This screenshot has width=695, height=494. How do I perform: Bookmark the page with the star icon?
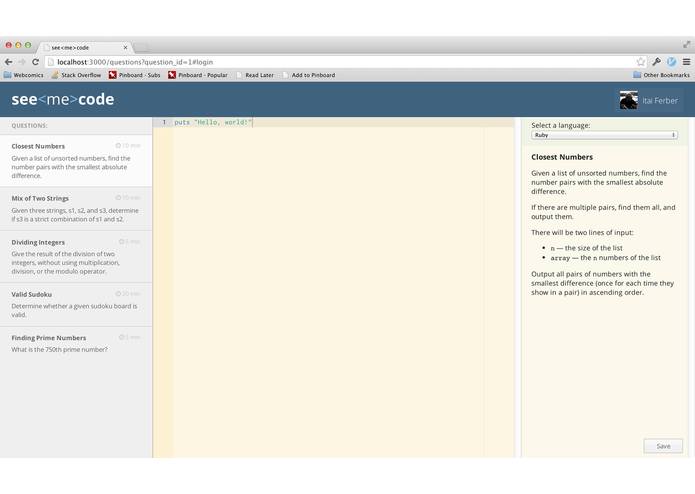(640, 62)
